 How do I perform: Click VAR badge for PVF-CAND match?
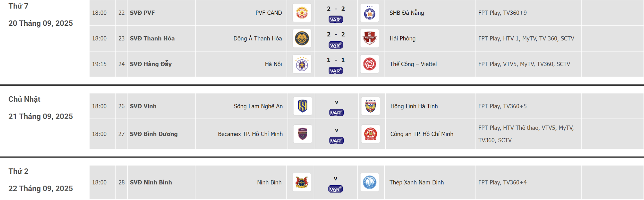336,20
